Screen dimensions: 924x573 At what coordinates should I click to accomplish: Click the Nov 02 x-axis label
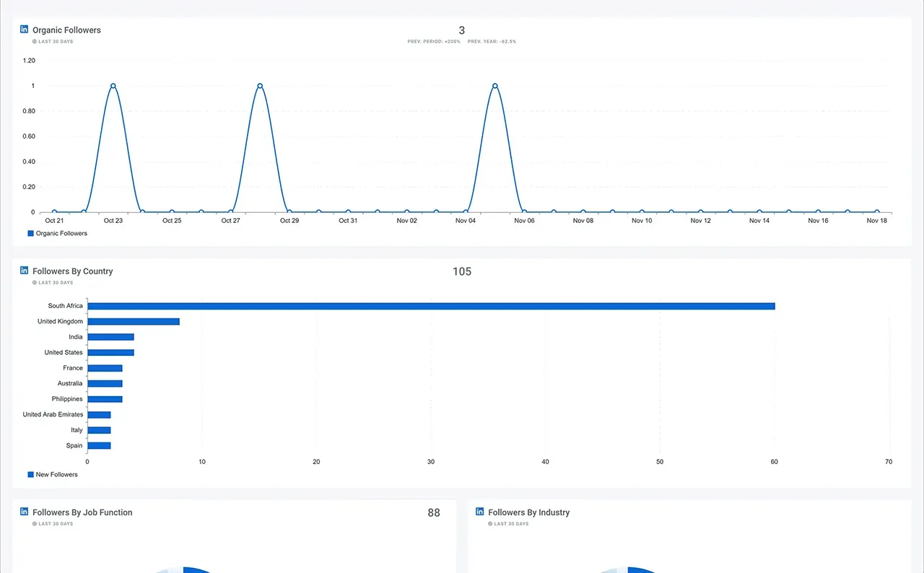coord(407,221)
